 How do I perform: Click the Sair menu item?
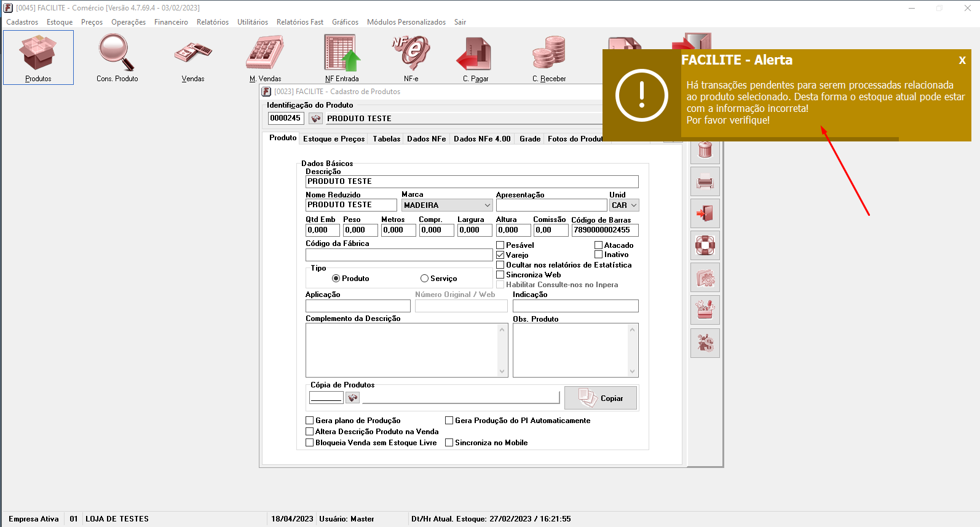pos(460,22)
